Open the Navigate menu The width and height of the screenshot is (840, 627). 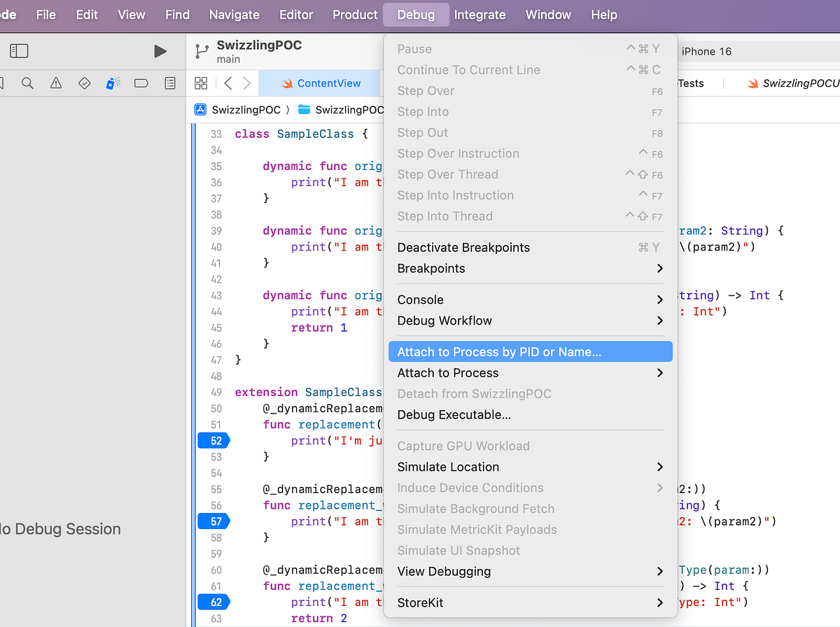(x=234, y=14)
